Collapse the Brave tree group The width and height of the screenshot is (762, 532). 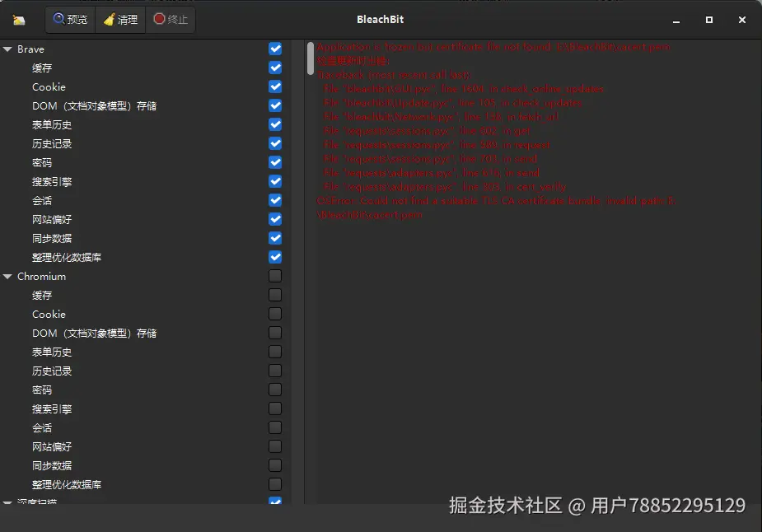[7, 49]
